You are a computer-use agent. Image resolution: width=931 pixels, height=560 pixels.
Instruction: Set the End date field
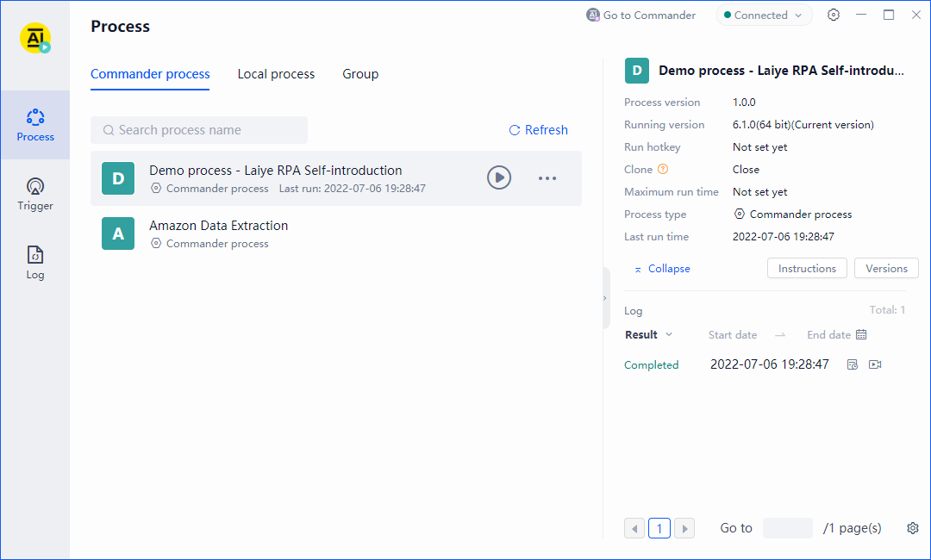(829, 334)
